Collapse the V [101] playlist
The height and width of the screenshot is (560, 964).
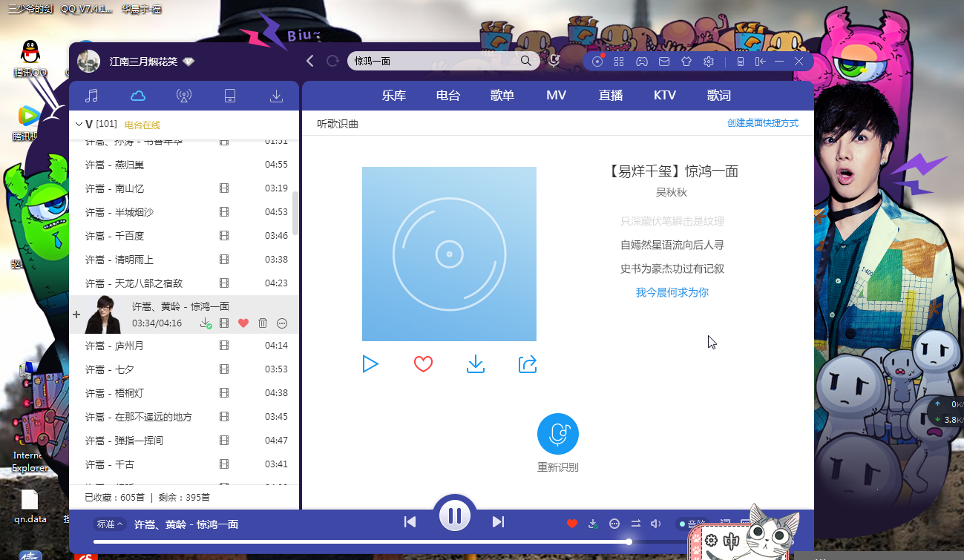pos(79,124)
